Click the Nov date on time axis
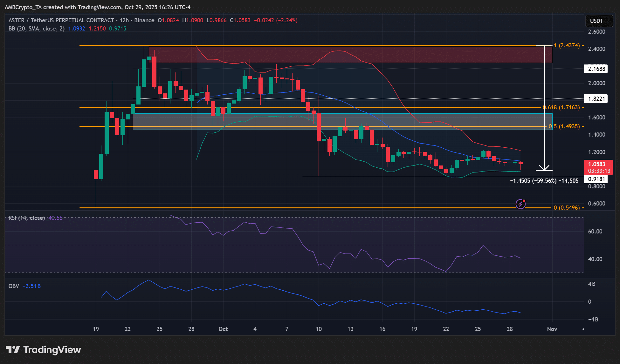This screenshot has height=364, width=620. tap(552, 329)
